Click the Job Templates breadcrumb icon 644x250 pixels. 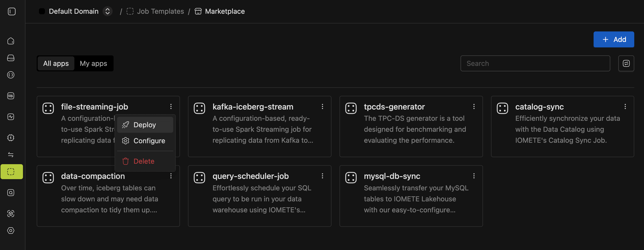[130, 11]
